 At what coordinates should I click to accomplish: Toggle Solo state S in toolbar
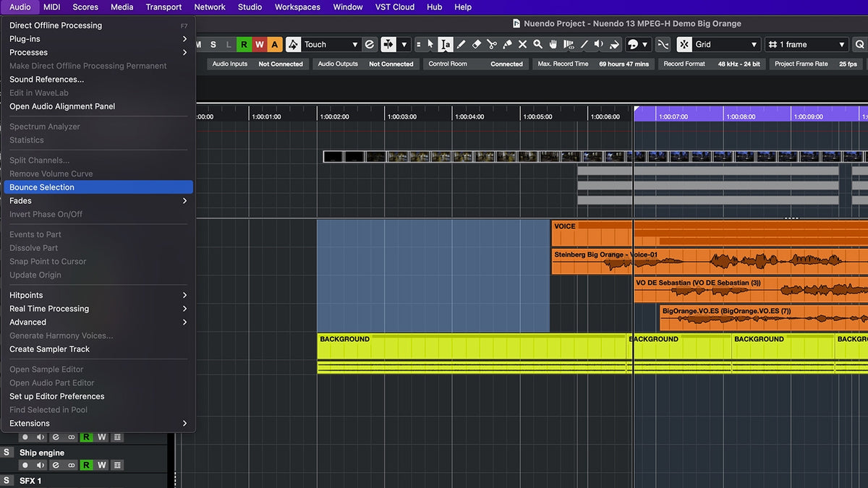click(213, 44)
